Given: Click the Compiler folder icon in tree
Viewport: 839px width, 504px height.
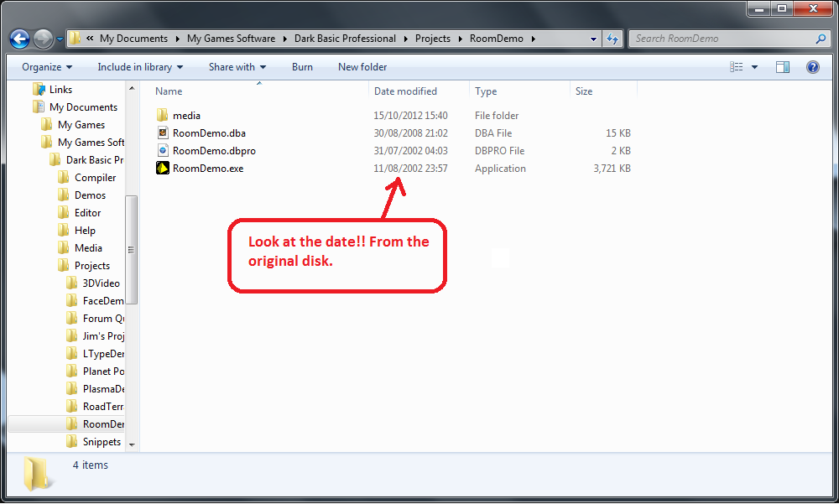Looking at the screenshot, I should click(x=64, y=178).
